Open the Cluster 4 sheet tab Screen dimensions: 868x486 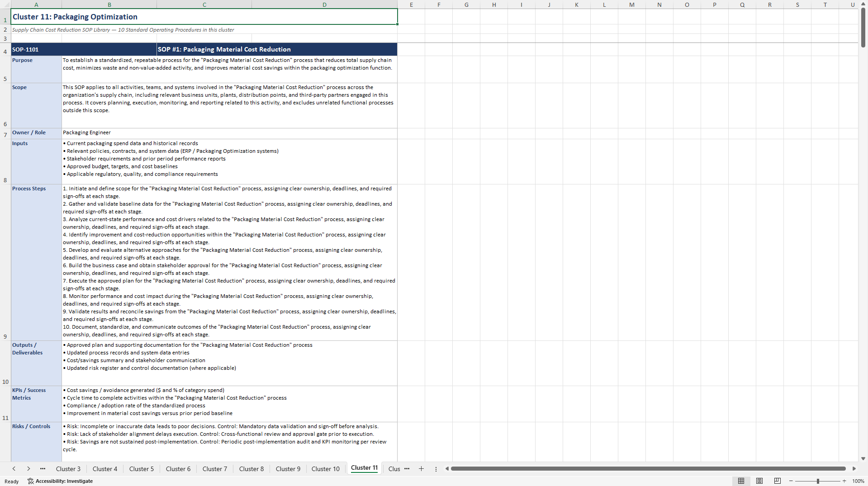tap(105, 469)
